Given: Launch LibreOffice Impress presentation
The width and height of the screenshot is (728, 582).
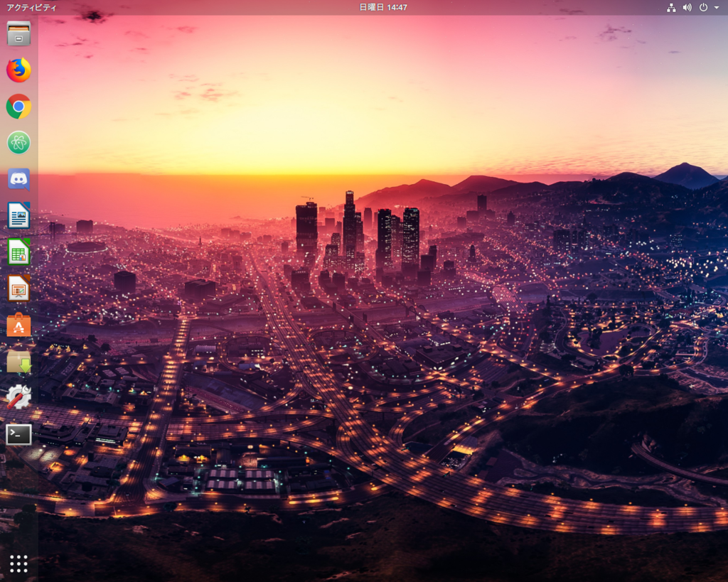Looking at the screenshot, I should coord(18,289).
